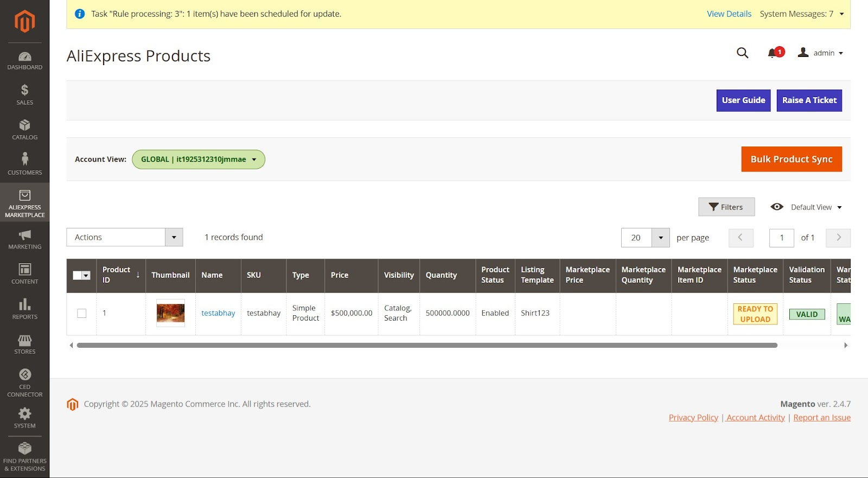
Task: Tick the checkbox for product row 1
Action: tap(82, 313)
